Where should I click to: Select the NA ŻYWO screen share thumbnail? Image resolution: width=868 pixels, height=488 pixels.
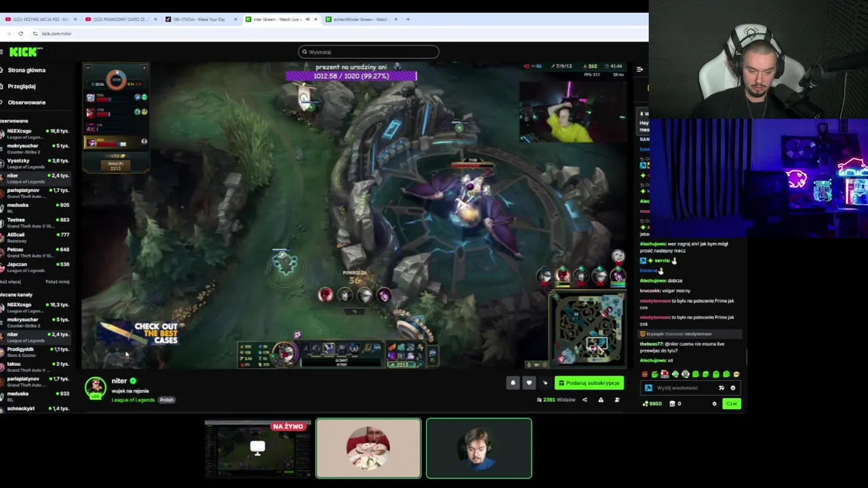258,448
